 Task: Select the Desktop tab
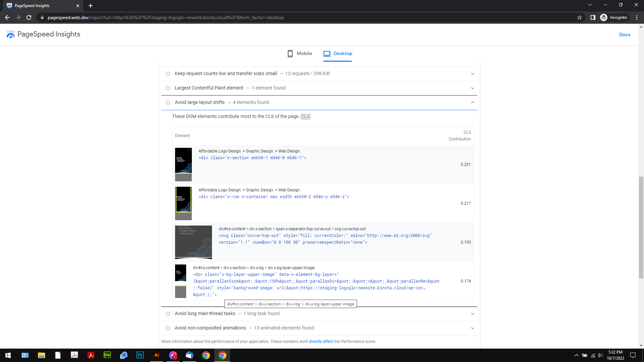[338, 54]
